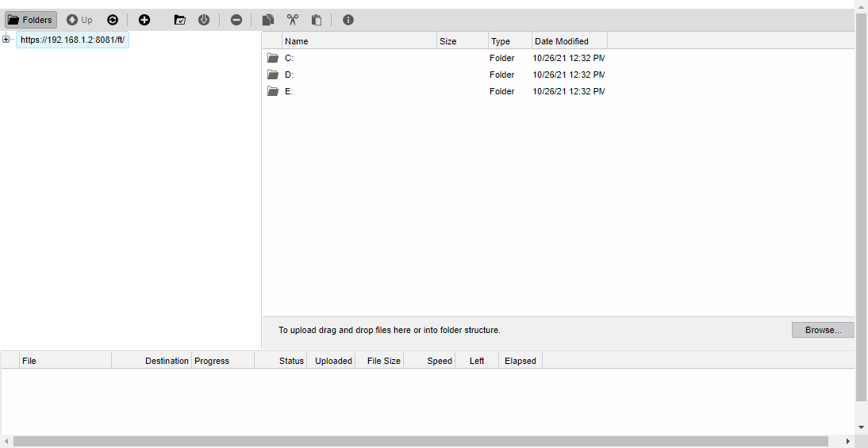868x448 pixels.
Task: Click the Browse... button
Action: coord(823,330)
